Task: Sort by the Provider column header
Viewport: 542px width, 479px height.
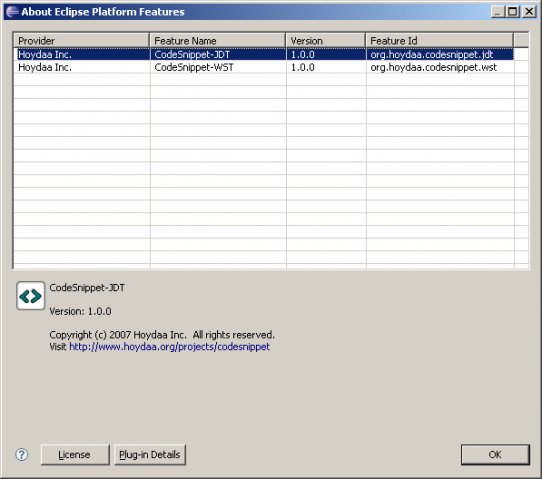Action: click(81, 40)
